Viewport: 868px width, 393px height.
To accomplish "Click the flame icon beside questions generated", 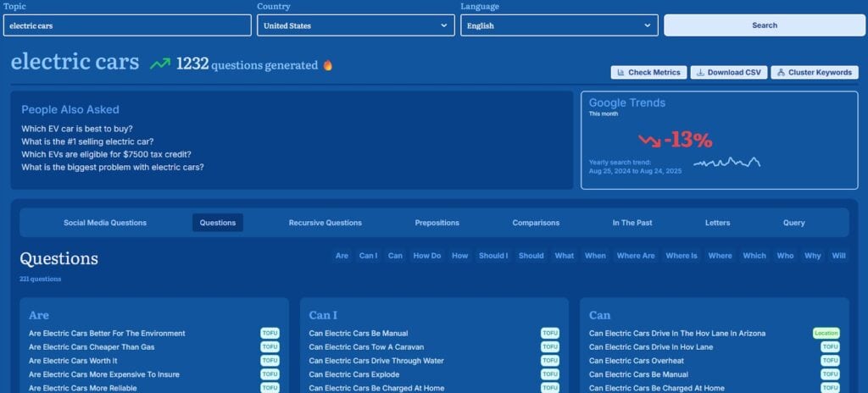I will coord(328,65).
